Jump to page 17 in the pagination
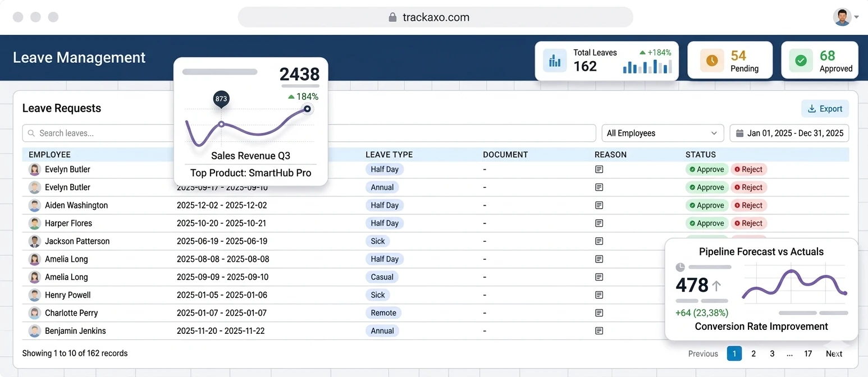The height and width of the screenshot is (377, 868). pos(807,353)
